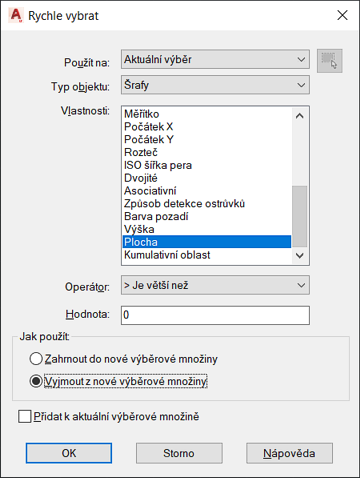Confirm with the OK button
The image size is (360, 478).
[x=69, y=453]
